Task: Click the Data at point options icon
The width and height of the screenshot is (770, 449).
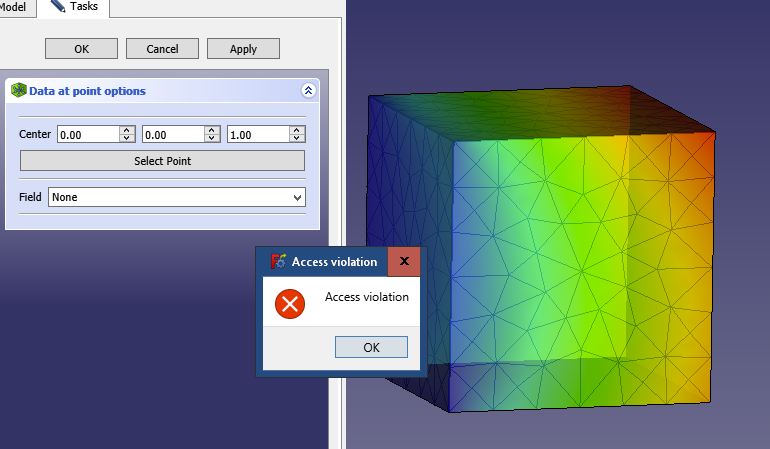Action: click(19, 90)
